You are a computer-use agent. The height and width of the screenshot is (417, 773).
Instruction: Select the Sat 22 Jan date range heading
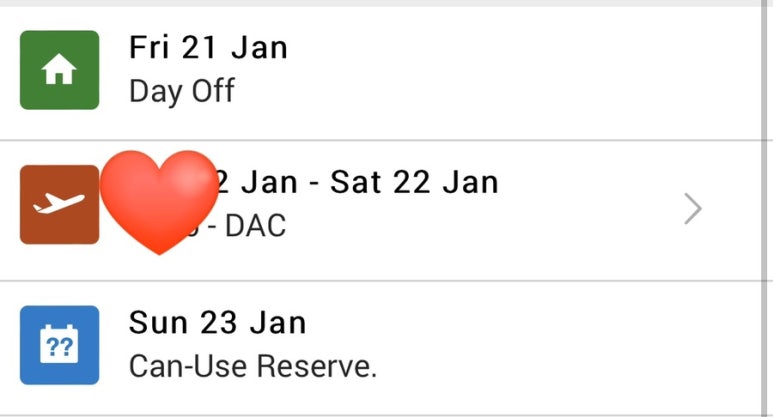tap(414, 182)
